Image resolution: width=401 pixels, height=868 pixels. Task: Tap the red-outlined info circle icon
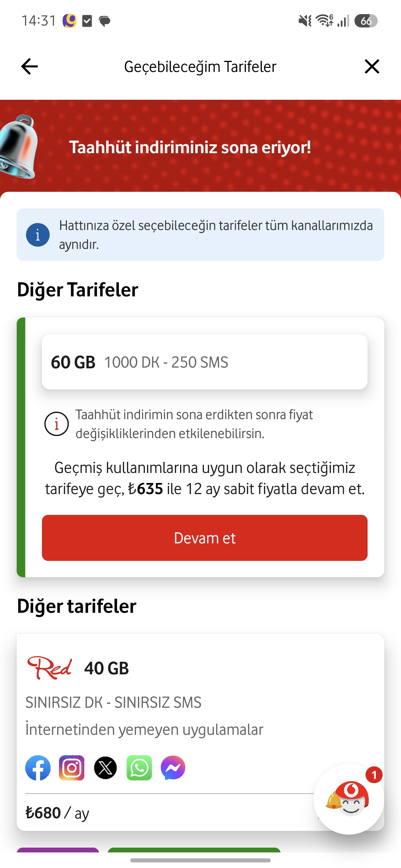(56, 424)
